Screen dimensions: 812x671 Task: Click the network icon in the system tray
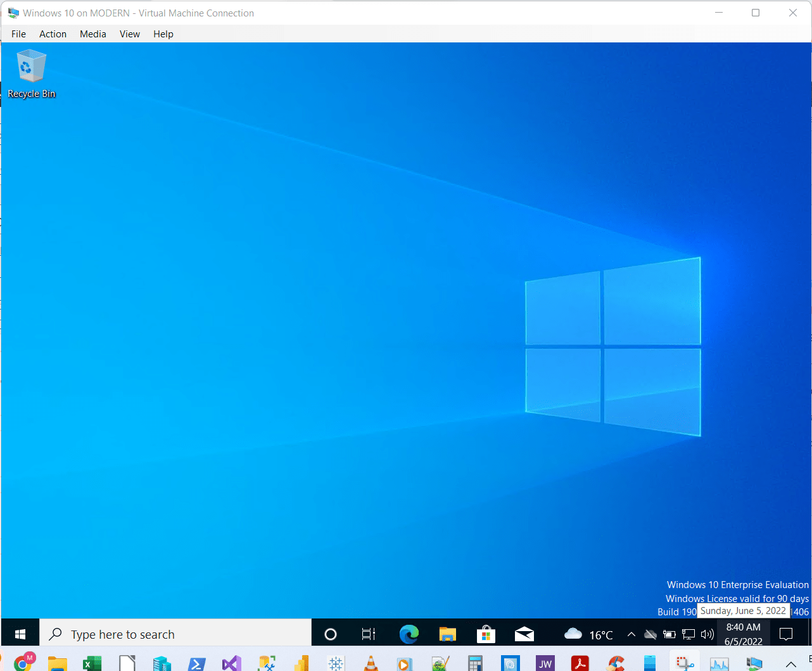(x=688, y=634)
